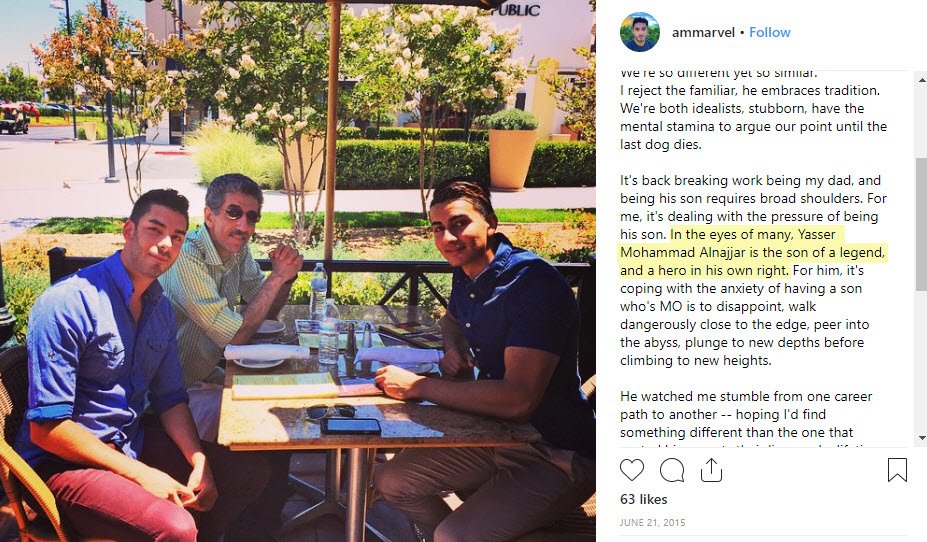Click the caption scrollbar thumb
Screen dimensions: 927x542
coord(921,225)
